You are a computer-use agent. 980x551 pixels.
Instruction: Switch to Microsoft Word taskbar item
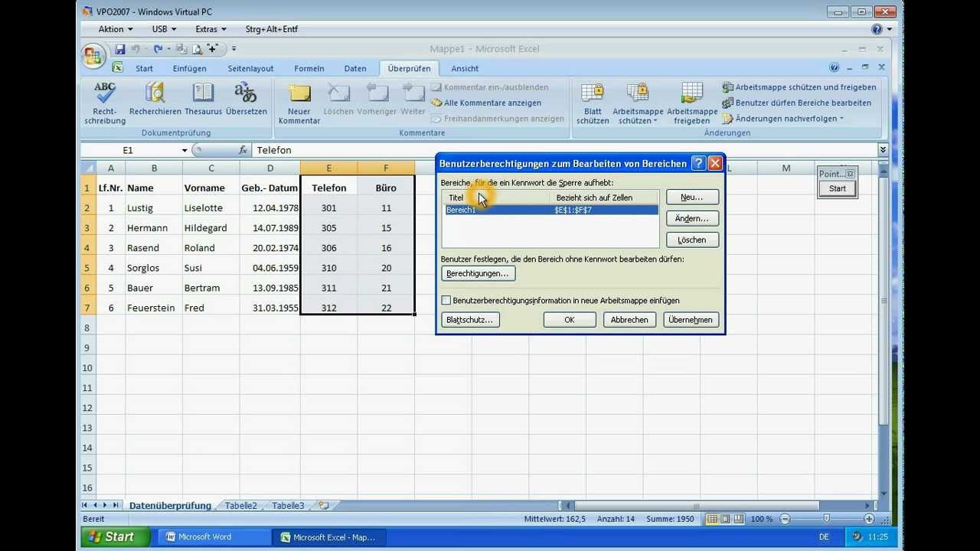(215, 536)
